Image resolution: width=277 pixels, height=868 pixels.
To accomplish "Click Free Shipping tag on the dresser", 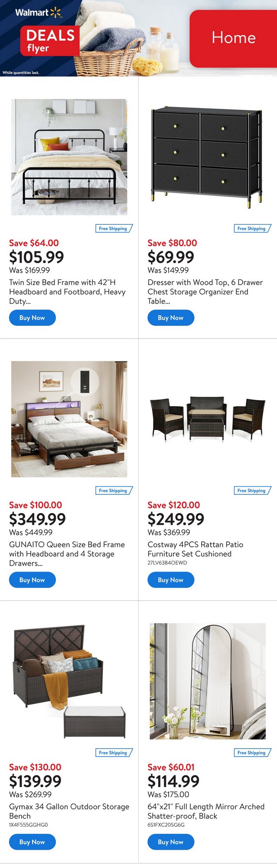I will pyautogui.click(x=252, y=228).
